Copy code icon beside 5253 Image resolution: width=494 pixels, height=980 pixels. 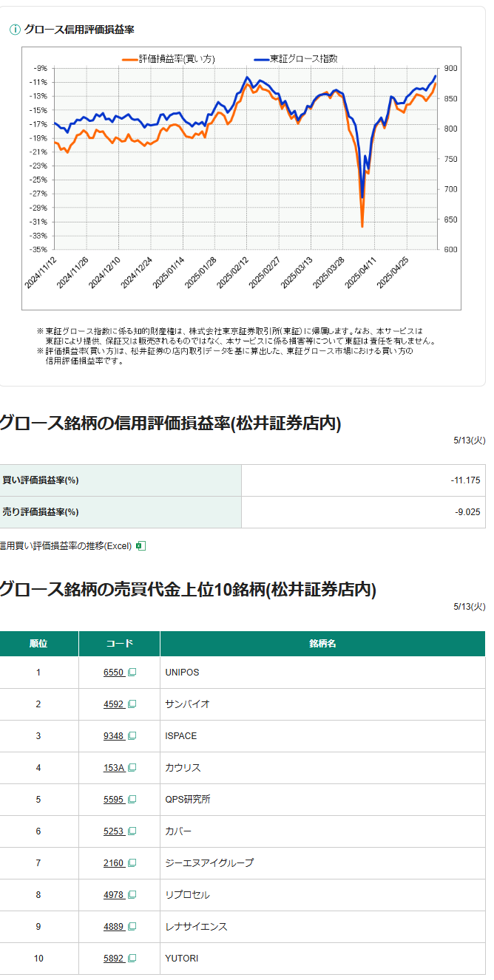132,831
